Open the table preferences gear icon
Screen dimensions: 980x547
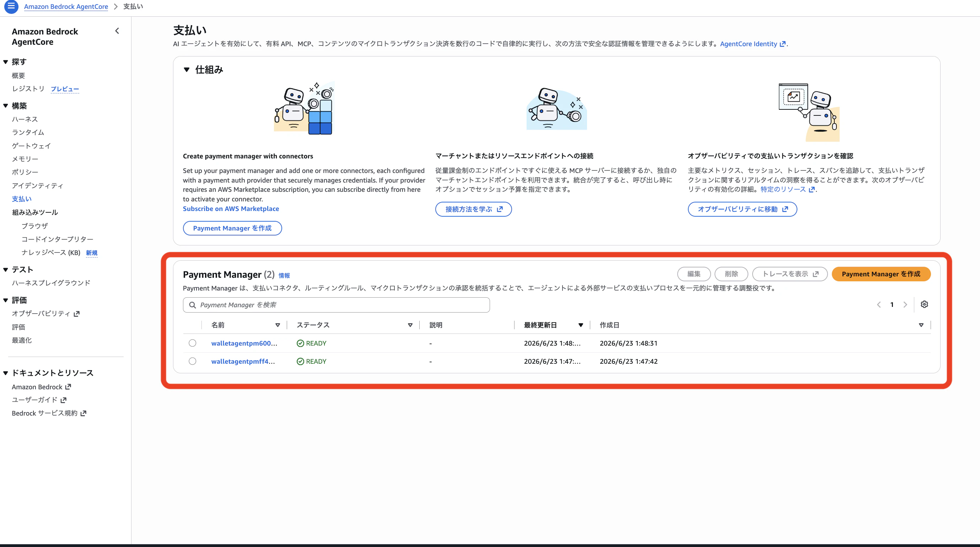pyautogui.click(x=925, y=304)
